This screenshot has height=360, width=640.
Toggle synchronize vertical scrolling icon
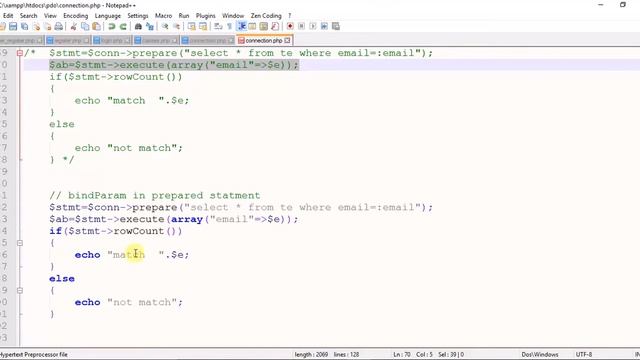[191, 27]
